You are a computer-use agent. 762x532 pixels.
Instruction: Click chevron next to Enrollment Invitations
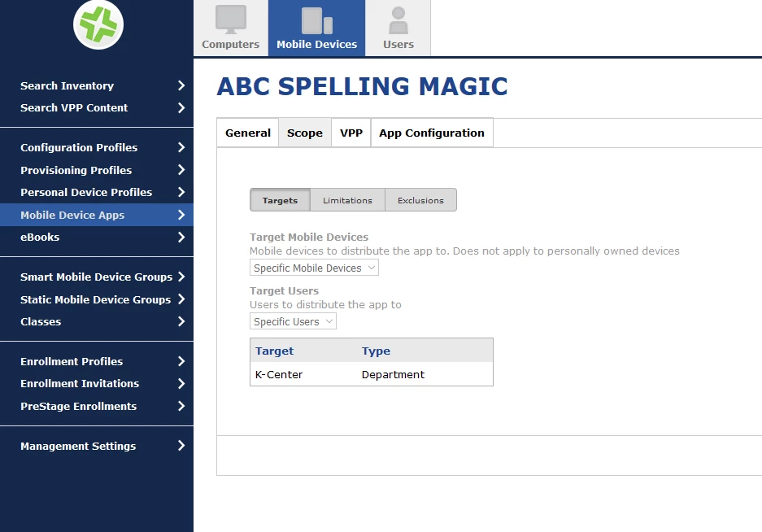tap(181, 384)
